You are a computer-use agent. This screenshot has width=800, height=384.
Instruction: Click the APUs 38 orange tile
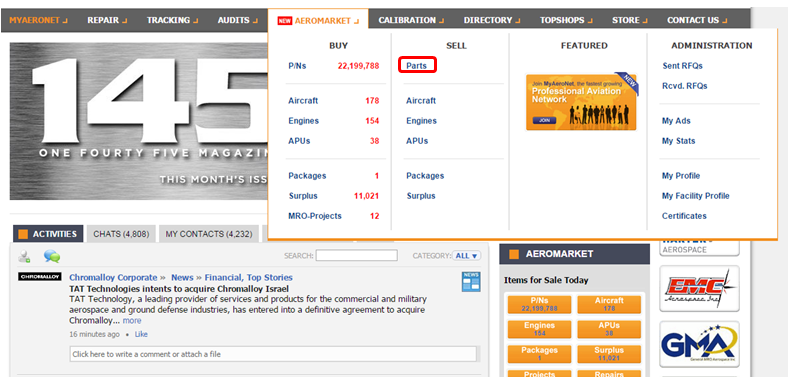(x=609, y=329)
